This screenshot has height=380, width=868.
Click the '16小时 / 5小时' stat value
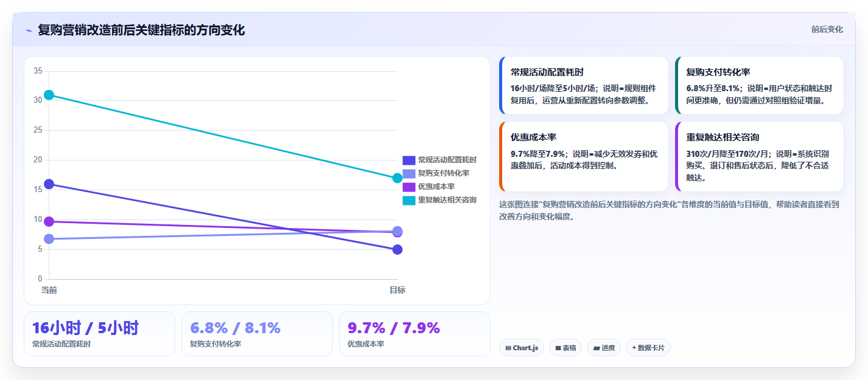85,328
